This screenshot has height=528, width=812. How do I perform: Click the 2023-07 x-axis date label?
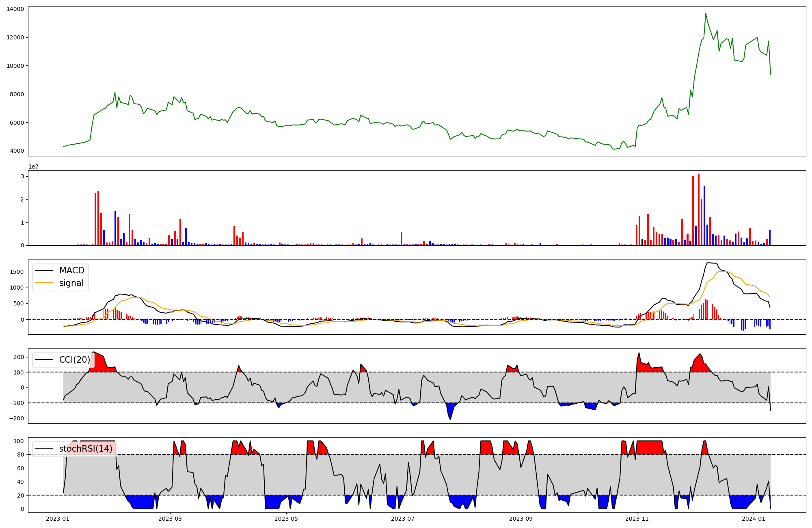click(403, 519)
